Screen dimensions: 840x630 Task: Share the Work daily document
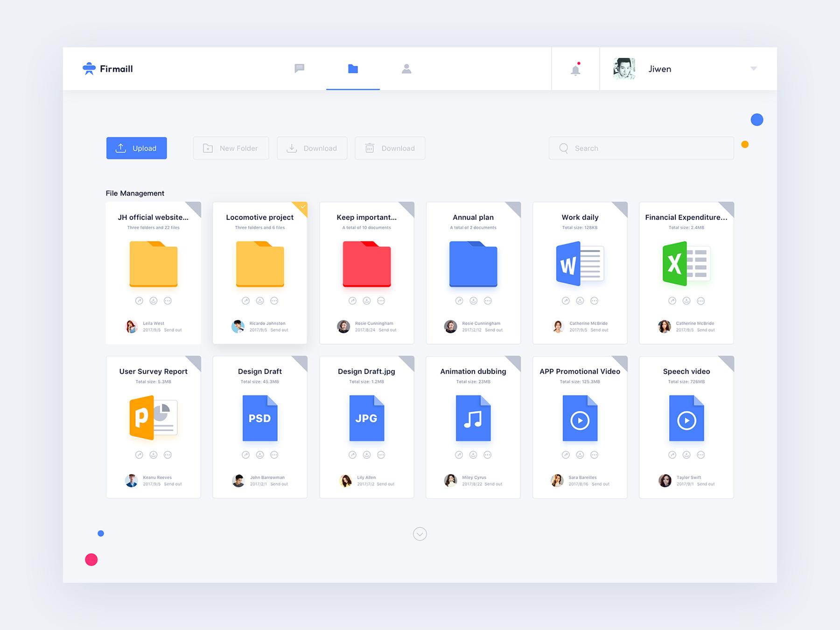coord(566,301)
